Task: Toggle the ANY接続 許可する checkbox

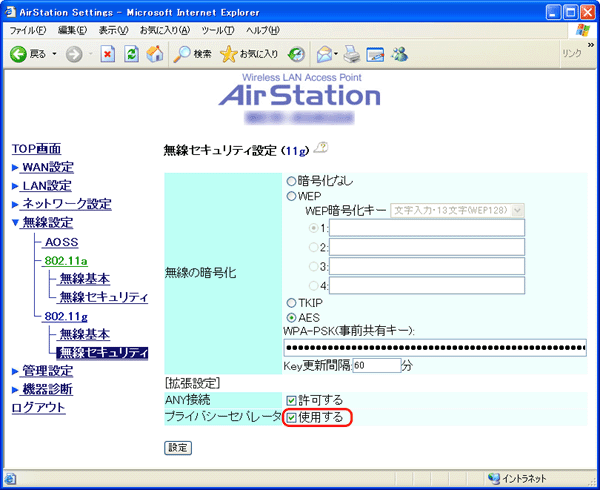Action: click(292, 400)
